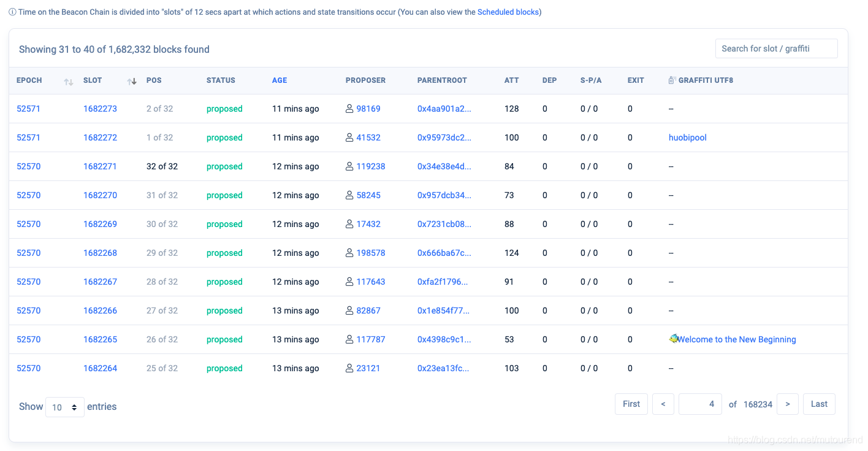Open epoch 52571 in the slot 1682273 row
Viewport: 868px width, 451px height.
point(28,109)
